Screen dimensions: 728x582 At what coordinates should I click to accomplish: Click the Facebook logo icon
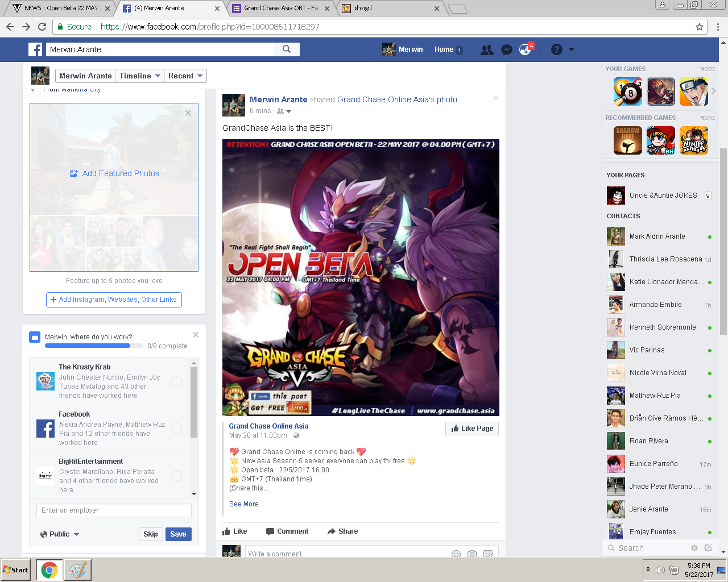[35, 49]
